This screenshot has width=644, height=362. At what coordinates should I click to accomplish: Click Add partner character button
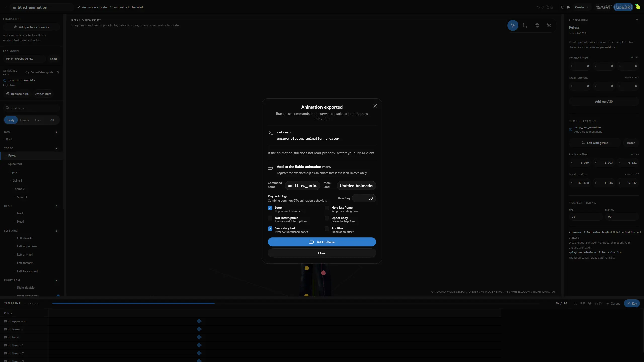pos(31,27)
